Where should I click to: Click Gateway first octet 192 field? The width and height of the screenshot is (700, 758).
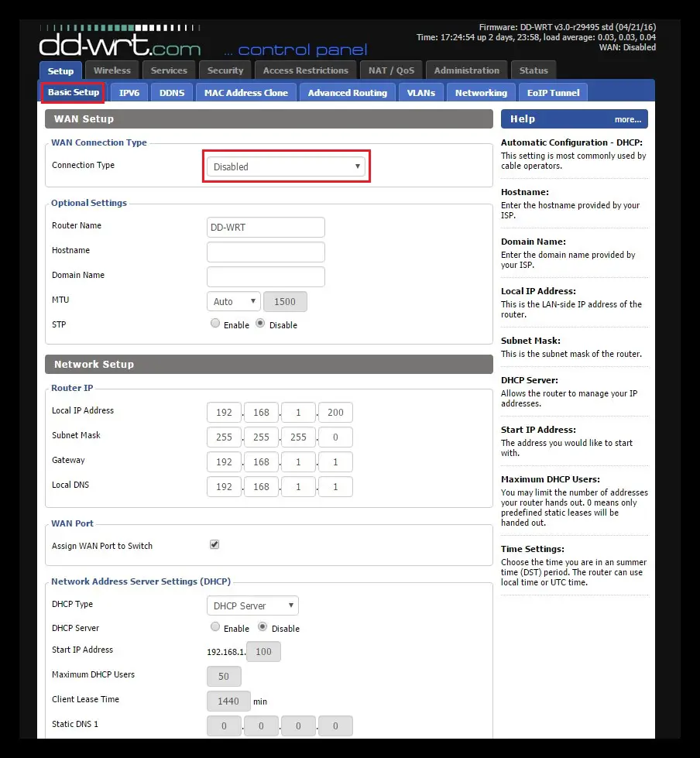coord(224,461)
